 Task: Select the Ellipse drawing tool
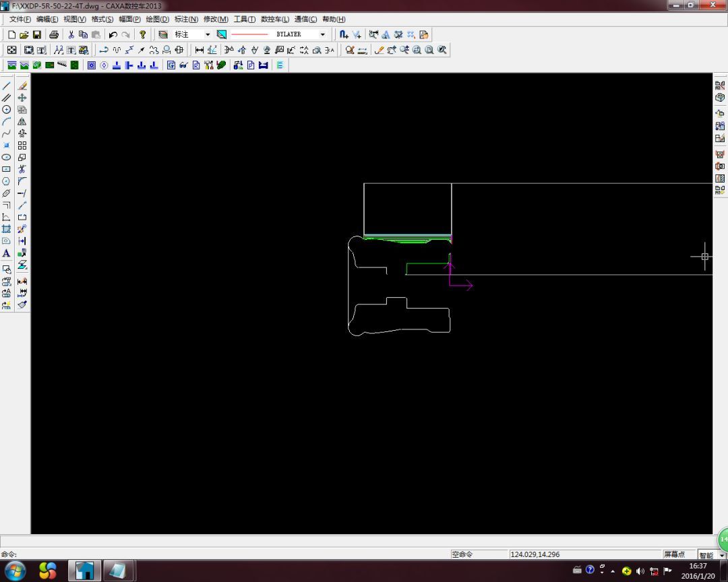[x=7, y=157]
